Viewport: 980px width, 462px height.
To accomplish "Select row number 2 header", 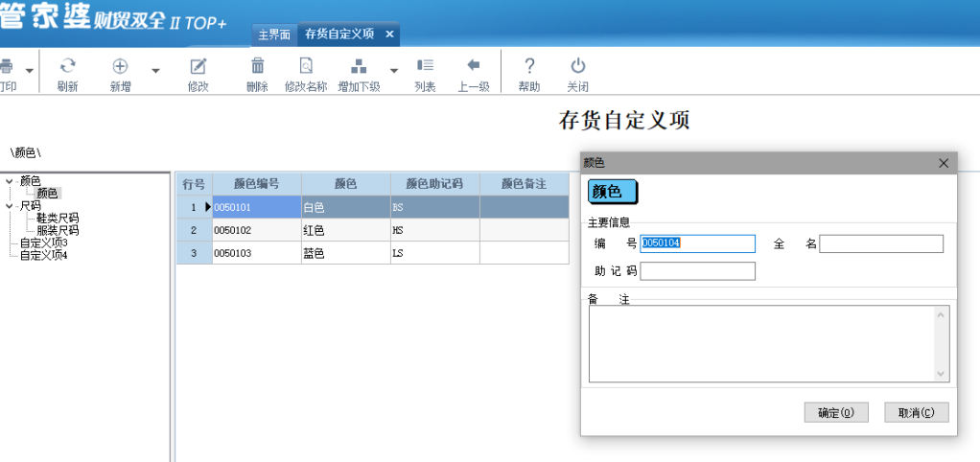I will (194, 230).
